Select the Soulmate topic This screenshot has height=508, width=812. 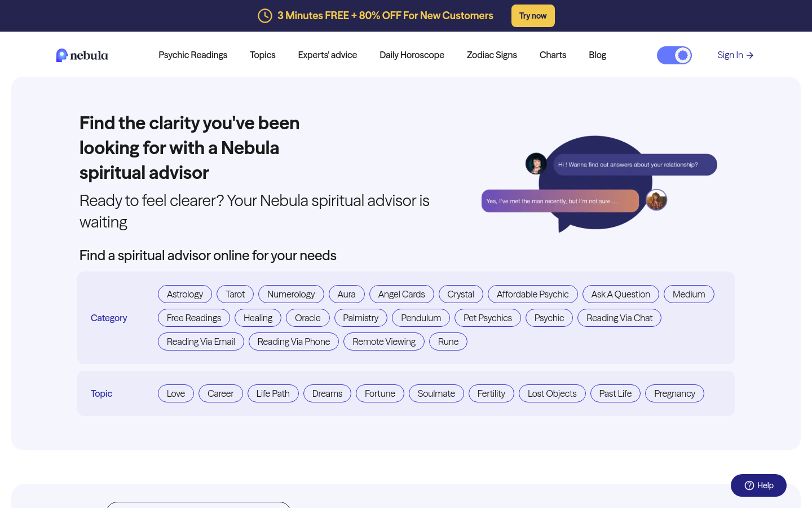click(x=436, y=393)
